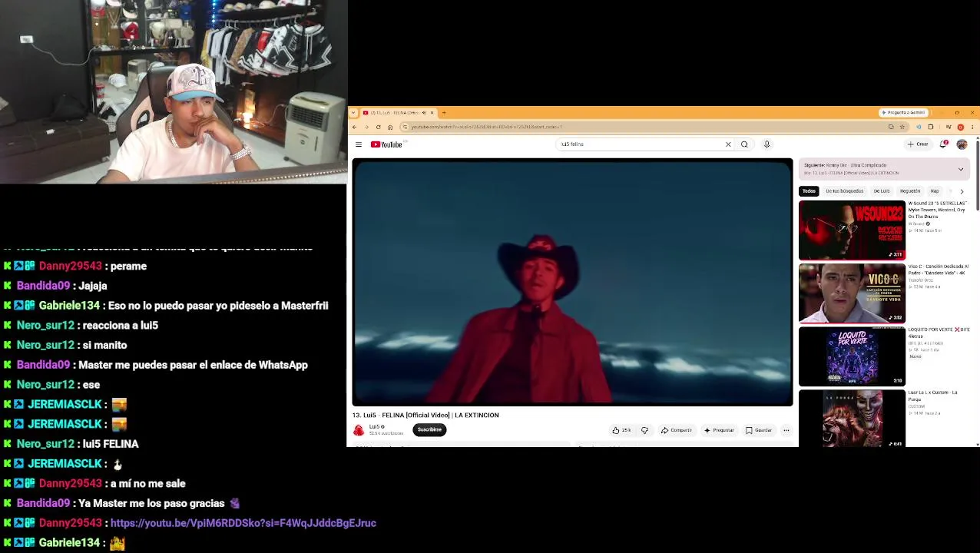Open the Vico C Bandera Vida thumbnail

click(x=852, y=293)
